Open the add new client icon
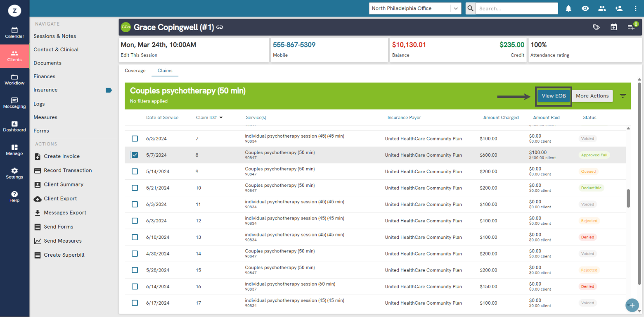 click(x=618, y=8)
